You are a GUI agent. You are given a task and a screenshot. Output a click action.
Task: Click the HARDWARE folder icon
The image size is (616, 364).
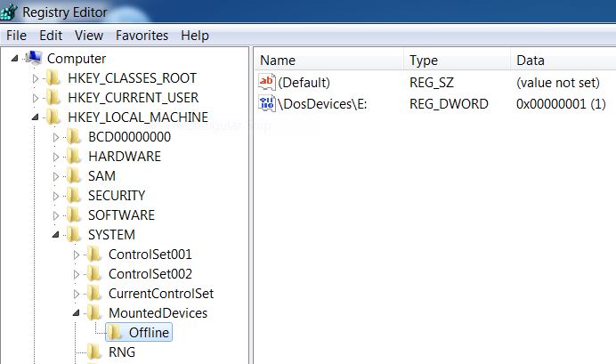pos(74,157)
